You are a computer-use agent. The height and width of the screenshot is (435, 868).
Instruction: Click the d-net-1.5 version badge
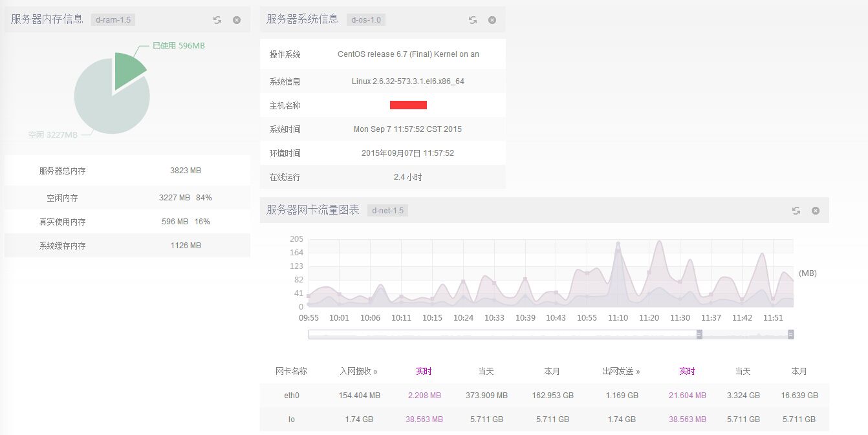click(x=387, y=211)
